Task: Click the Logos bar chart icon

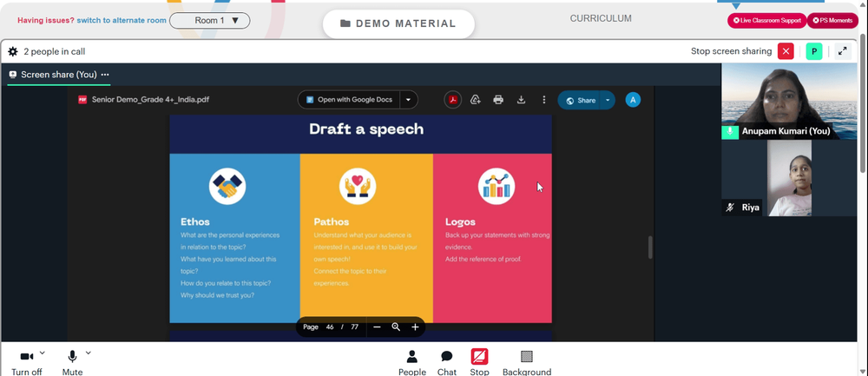Action: (x=496, y=187)
